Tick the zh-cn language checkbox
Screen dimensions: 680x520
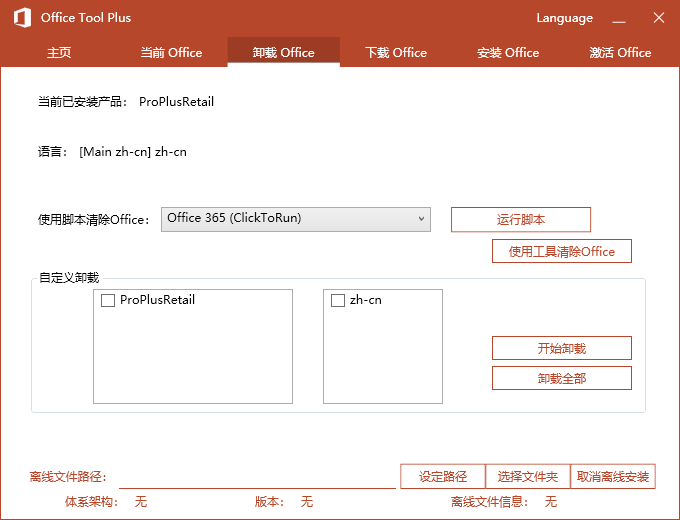(x=338, y=301)
